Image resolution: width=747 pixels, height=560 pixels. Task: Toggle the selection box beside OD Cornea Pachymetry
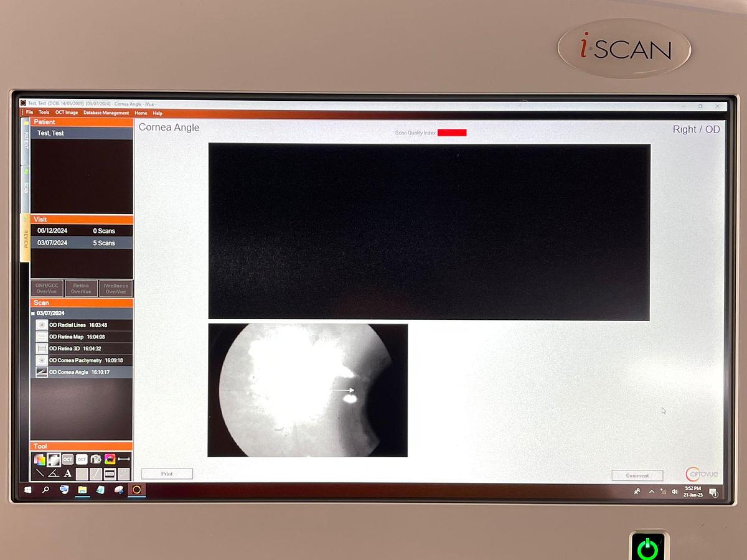pos(42,360)
